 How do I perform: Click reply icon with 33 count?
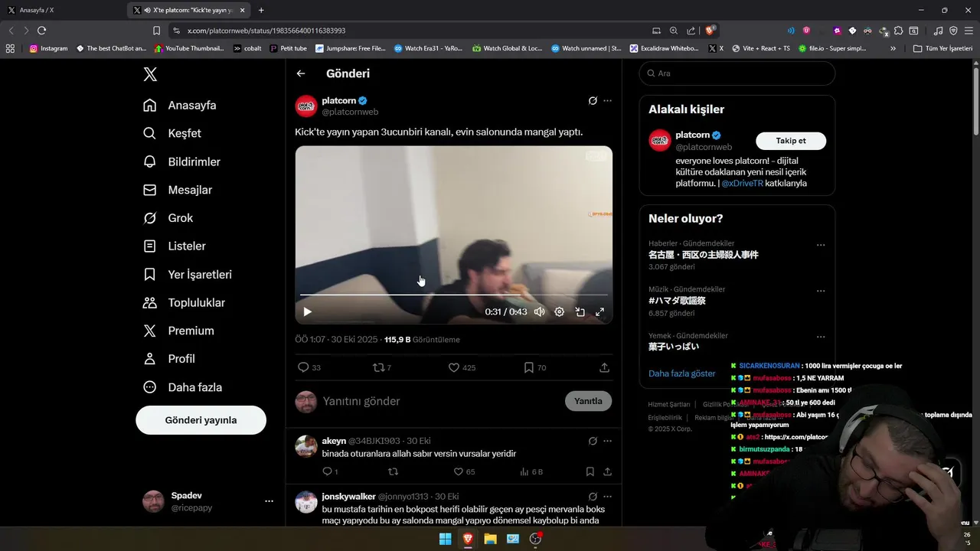303,367
